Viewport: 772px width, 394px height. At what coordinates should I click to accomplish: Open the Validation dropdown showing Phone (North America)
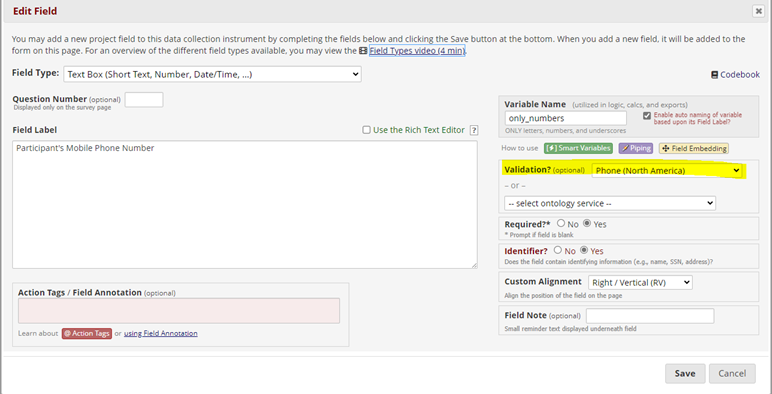click(667, 170)
